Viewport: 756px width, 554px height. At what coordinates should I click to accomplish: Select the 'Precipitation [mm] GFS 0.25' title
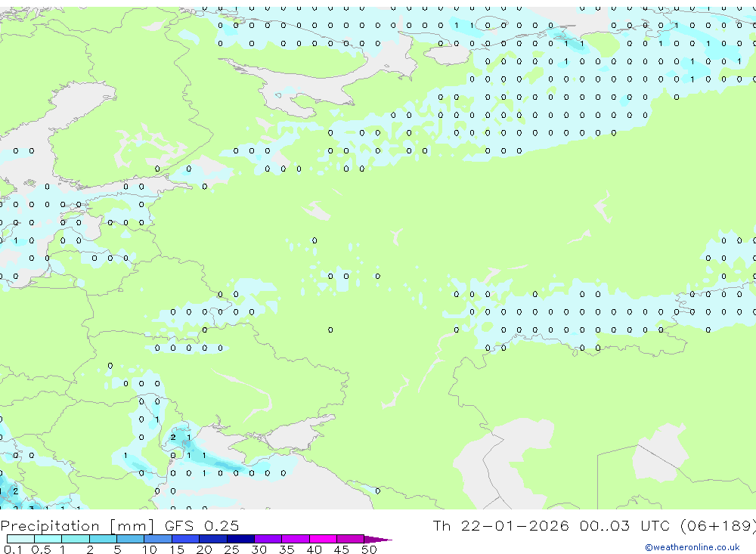(119, 525)
